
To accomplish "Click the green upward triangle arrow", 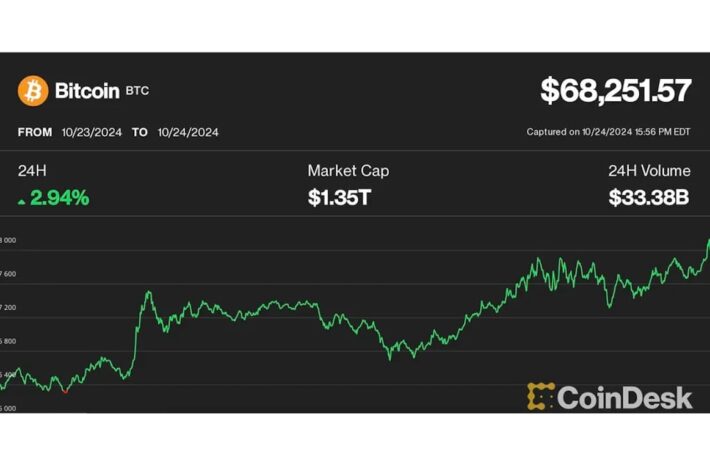I will pos(22,201).
